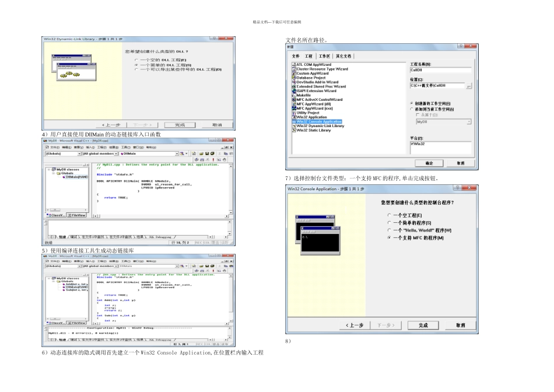Screen dimensions: 554x392
Task: Click red Execute exclamation icon in step 5 IDE
Action: pyautogui.click(x=213, y=271)
